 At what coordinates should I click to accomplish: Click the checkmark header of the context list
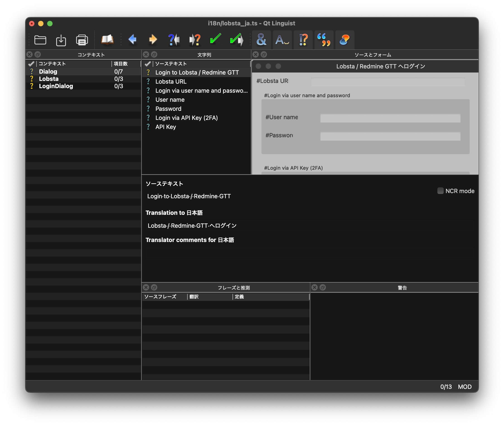[31, 64]
